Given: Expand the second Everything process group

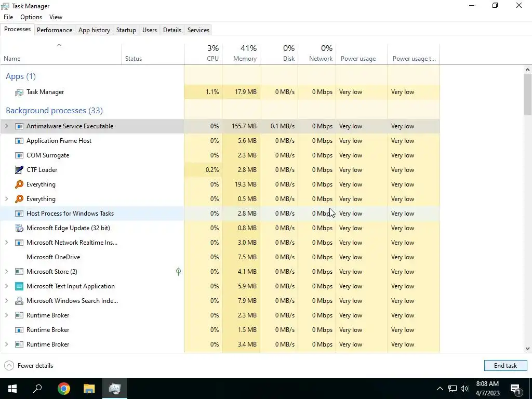Looking at the screenshot, I should 6,199.
